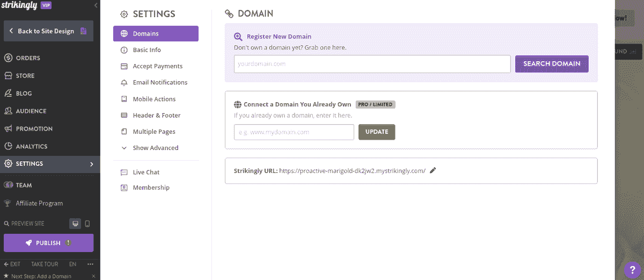Expand the Settings submenu arrow

[x=91, y=164]
